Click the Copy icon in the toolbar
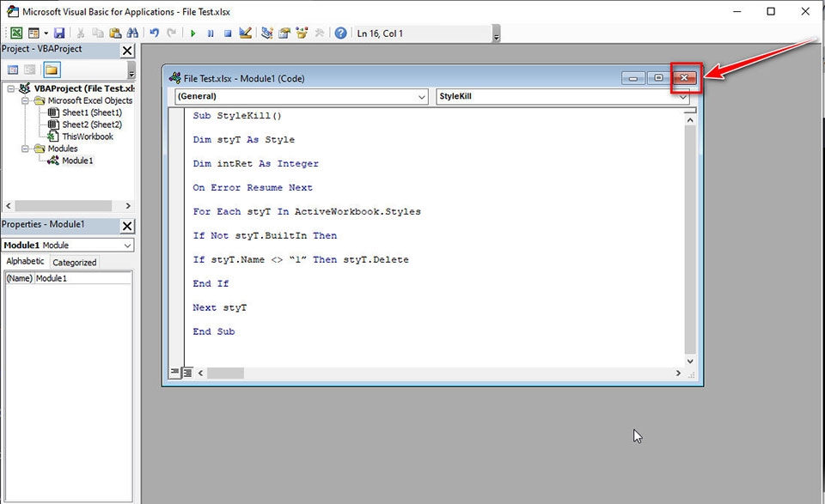The height and width of the screenshot is (504, 825). pos(98,33)
